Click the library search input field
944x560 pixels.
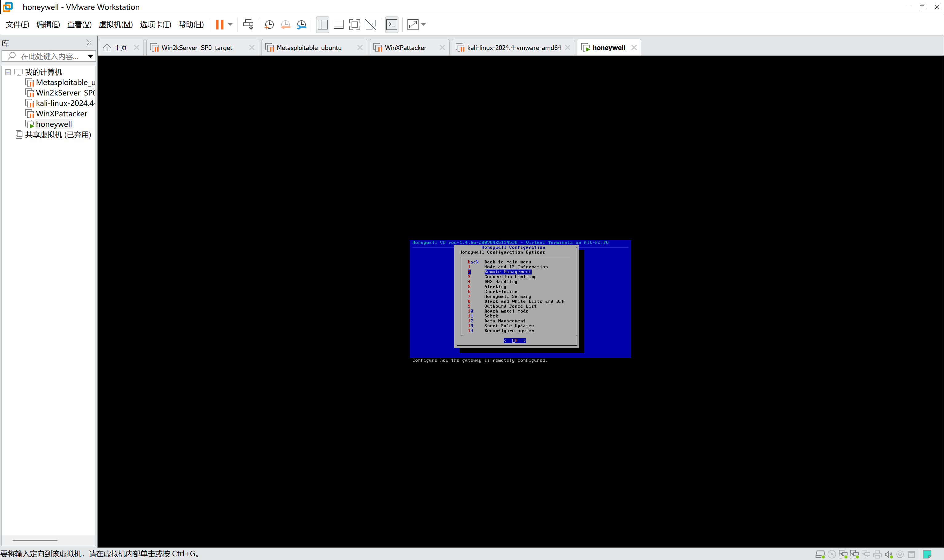49,56
